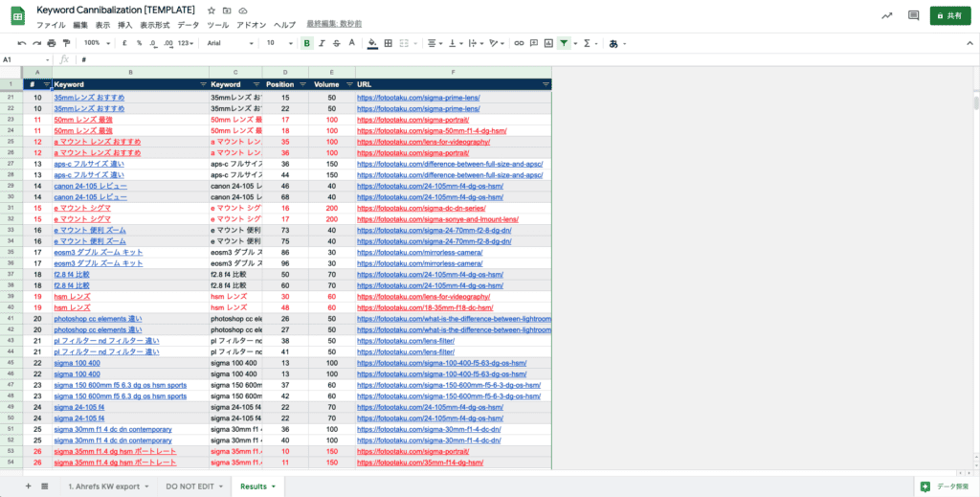Add a new sheet with the plus icon

pyautogui.click(x=28, y=486)
